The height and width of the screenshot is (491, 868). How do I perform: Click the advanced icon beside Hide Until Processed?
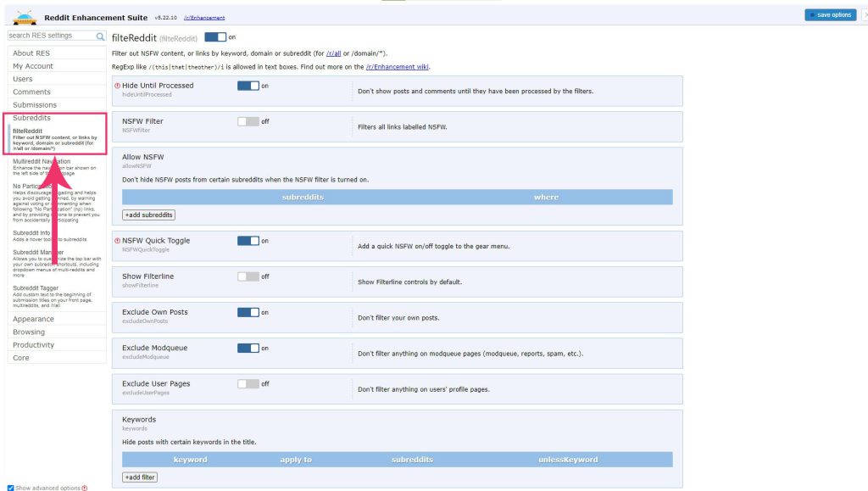[117, 86]
